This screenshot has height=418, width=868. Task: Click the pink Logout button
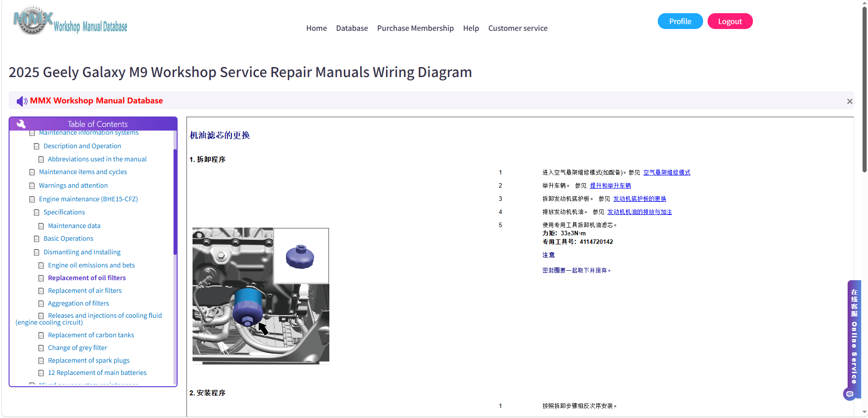[x=730, y=21]
